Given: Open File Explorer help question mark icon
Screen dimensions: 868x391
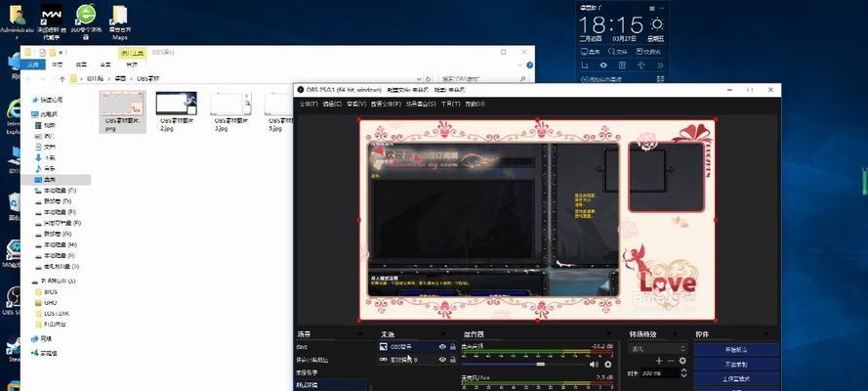Looking at the screenshot, I should pyautogui.click(x=530, y=65).
